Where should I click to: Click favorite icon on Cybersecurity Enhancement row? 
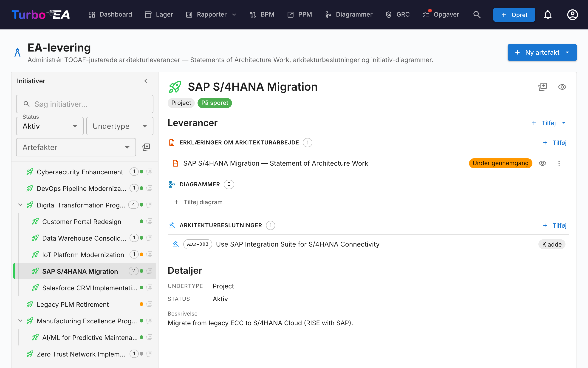click(x=150, y=172)
